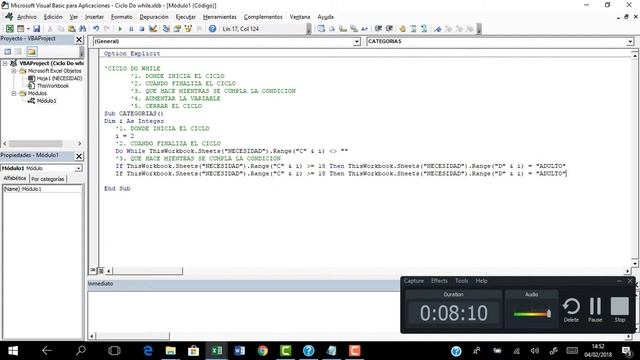The height and width of the screenshot is (360, 640).
Task: Open the Object Browser toolbar icon
Action: (188, 29)
